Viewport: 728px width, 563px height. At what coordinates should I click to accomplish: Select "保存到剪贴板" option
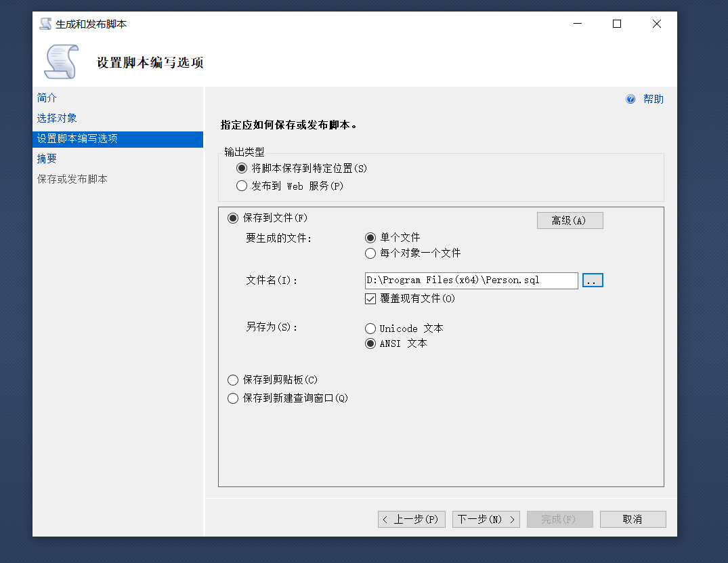pyautogui.click(x=233, y=380)
